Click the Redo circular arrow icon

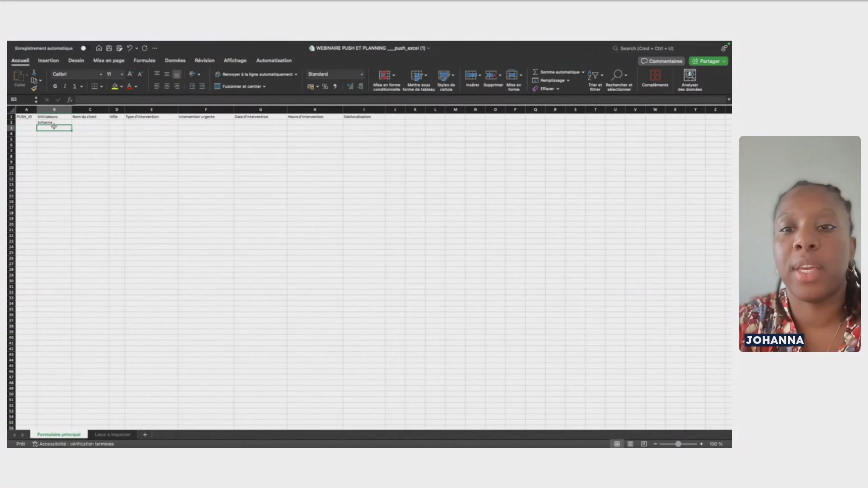coord(145,48)
